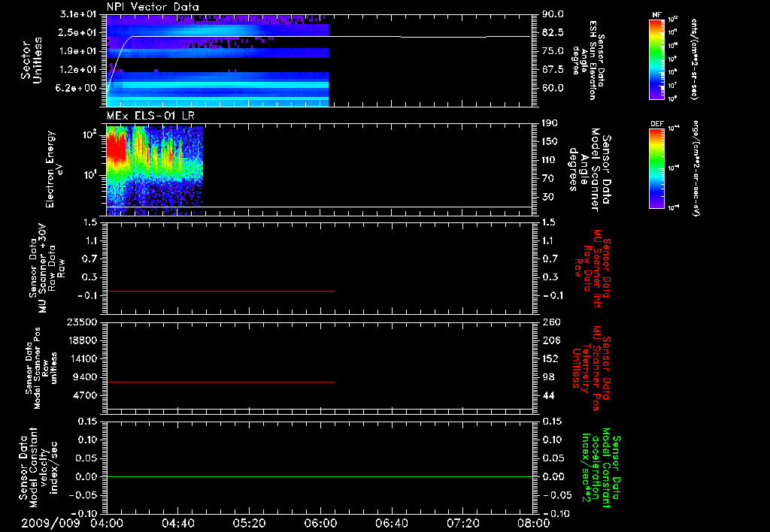Click the 44 telemetry tick label
Viewport: 770px width, 532px height.
pyautogui.click(x=550, y=395)
